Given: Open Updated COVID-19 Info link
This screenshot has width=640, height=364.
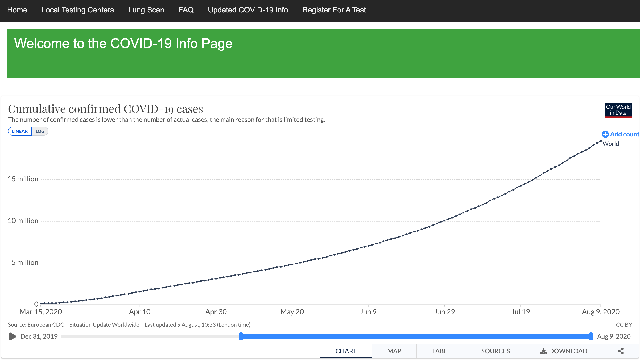Looking at the screenshot, I should (x=248, y=10).
